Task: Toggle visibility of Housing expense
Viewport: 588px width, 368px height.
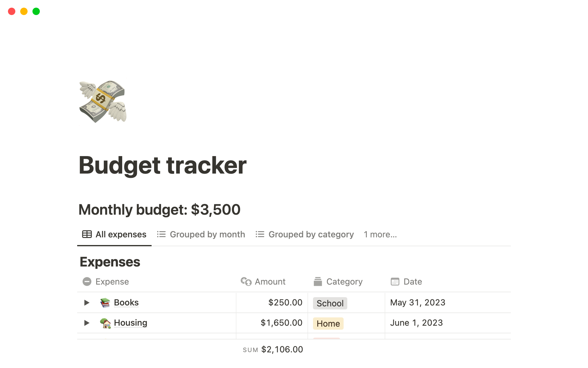Action: pyautogui.click(x=87, y=323)
